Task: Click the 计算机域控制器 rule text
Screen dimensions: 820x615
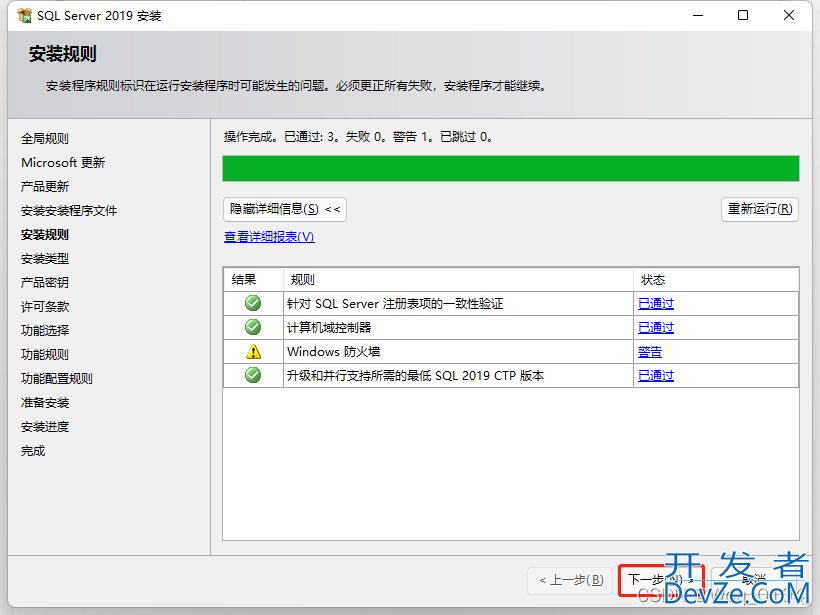Action: (x=329, y=328)
